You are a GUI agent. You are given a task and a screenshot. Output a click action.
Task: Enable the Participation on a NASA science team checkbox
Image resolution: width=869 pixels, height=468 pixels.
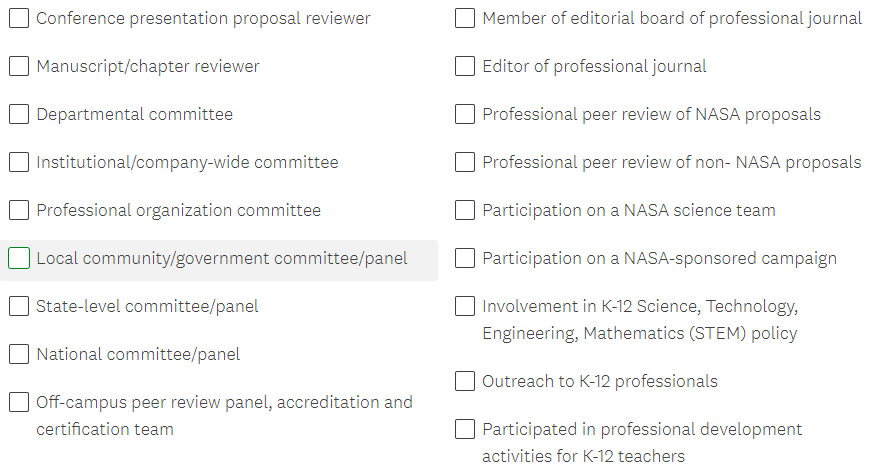[465, 210]
